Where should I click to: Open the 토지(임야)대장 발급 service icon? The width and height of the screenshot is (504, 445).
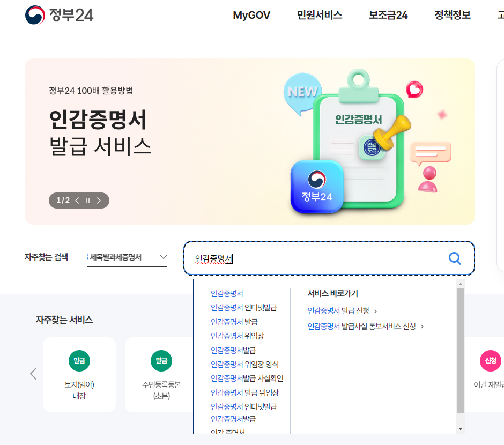coord(79,360)
